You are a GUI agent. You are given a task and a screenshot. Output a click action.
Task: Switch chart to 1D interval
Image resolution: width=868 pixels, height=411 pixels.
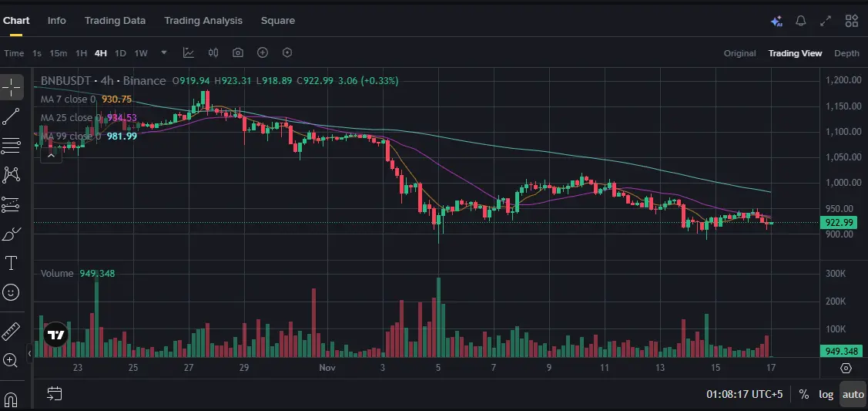pyautogui.click(x=120, y=53)
